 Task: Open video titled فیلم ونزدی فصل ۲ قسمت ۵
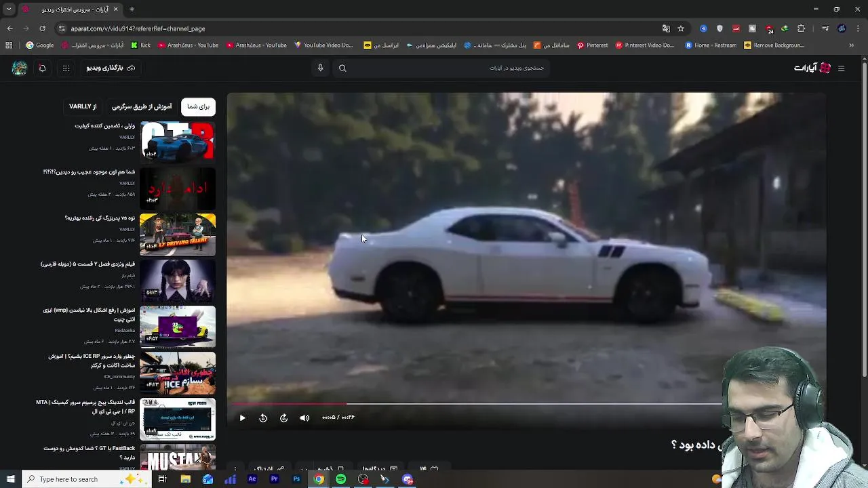[87, 264]
